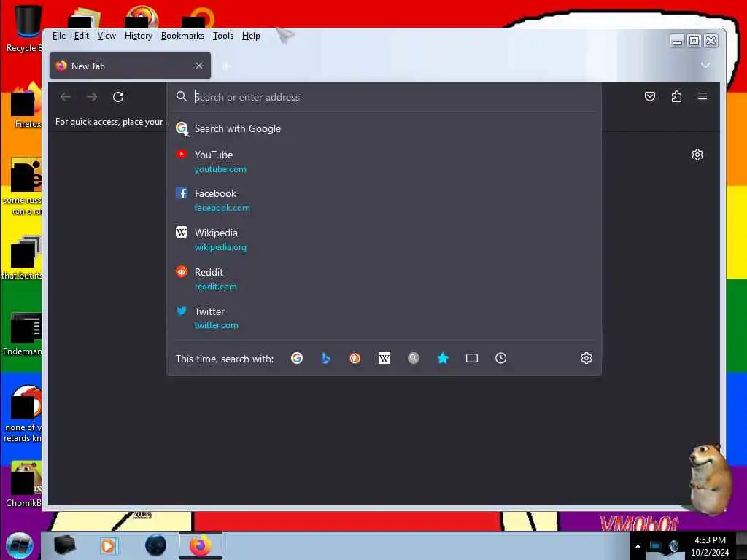
Task: Show hidden system tray icons arrow
Action: (x=638, y=546)
